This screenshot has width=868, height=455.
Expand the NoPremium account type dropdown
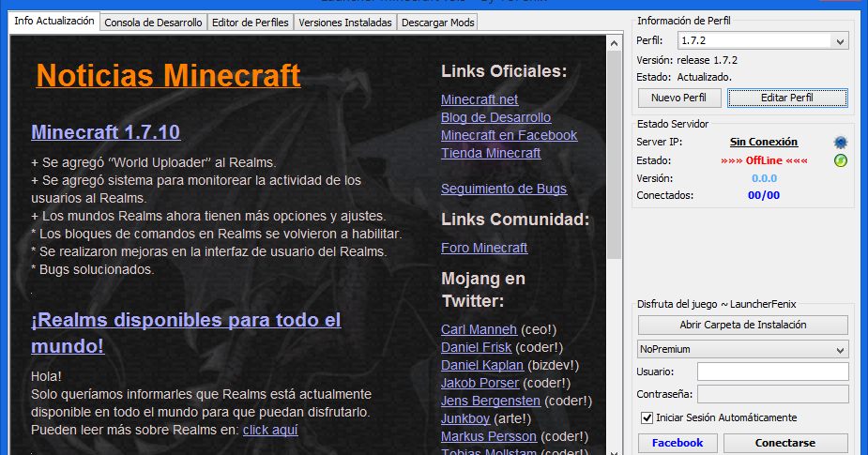coord(743,349)
